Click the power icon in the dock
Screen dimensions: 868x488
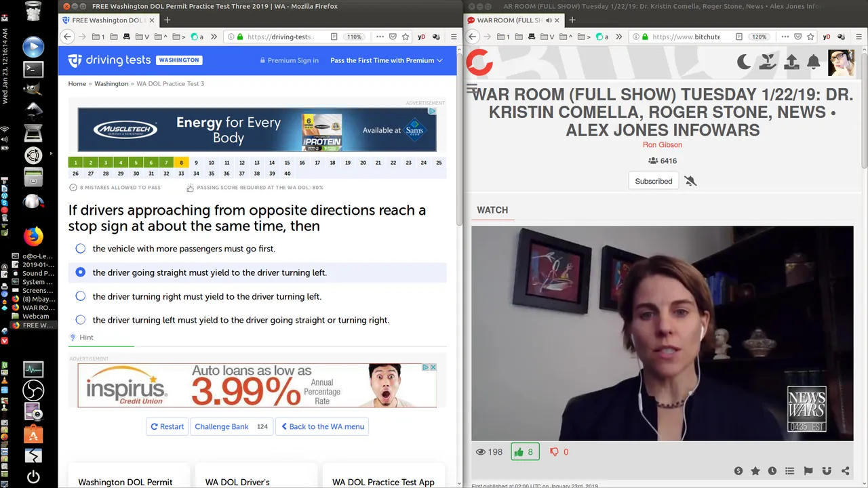[x=33, y=476]
